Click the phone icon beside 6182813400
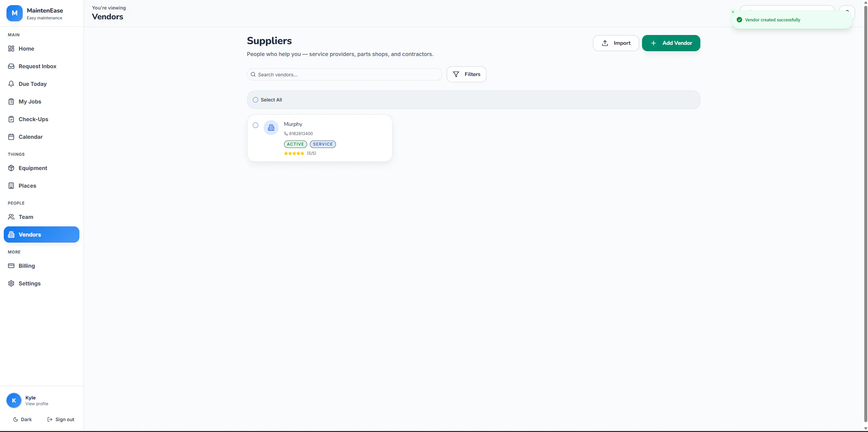Image resolution: width=868 pixels, height=432 pixels. point(286,134)
